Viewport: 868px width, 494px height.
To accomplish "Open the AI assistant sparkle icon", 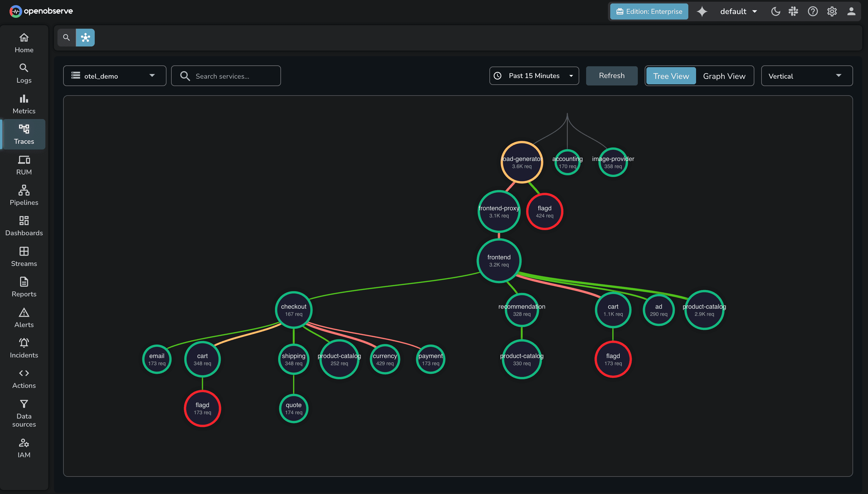I will [702, 11].
